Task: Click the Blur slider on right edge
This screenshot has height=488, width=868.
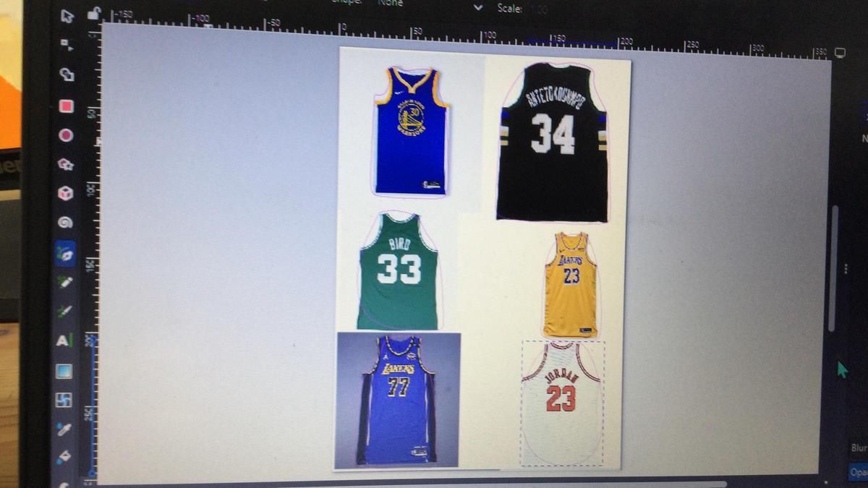Action: [859, 449]
